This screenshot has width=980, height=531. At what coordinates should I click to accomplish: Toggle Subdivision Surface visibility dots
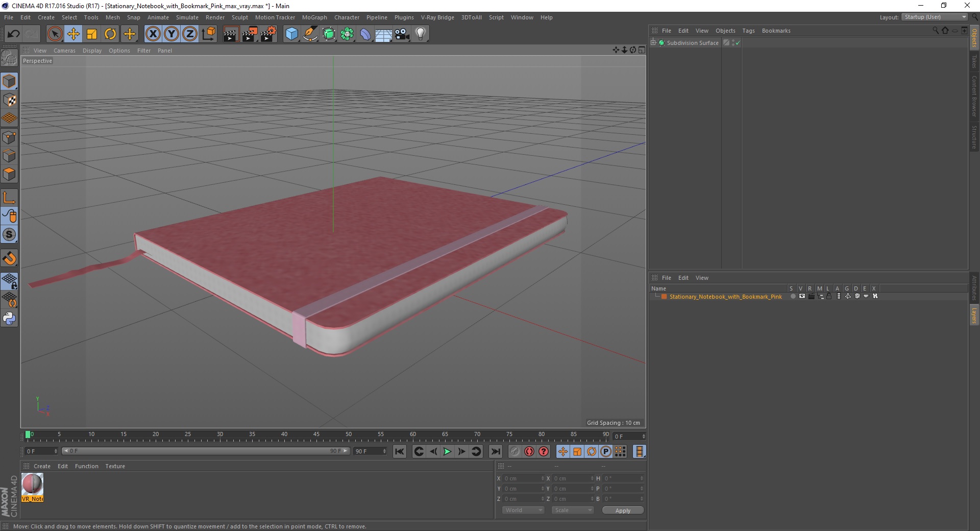click(x=733, y=43)
